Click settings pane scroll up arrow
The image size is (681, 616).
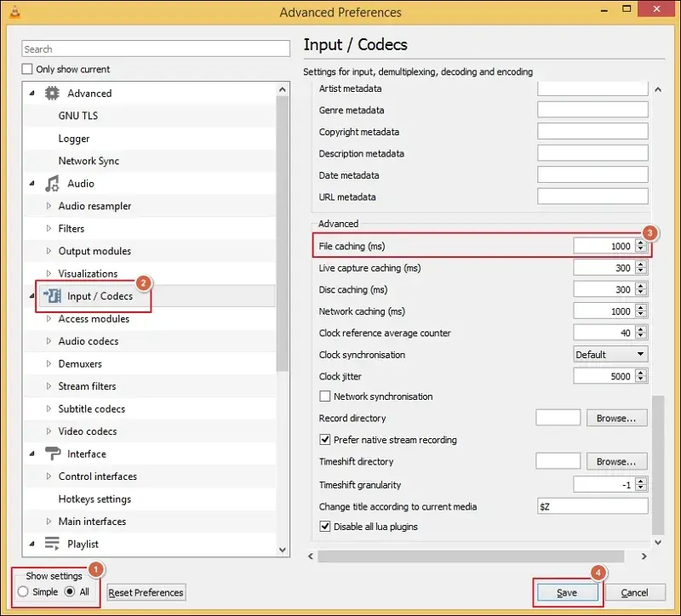658,89
